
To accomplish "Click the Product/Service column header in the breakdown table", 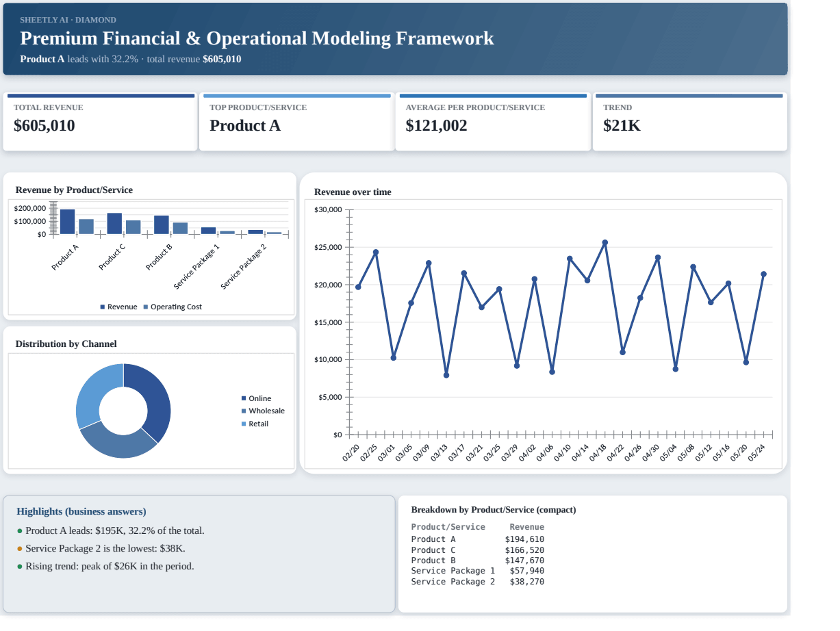I will pos(448,527).
